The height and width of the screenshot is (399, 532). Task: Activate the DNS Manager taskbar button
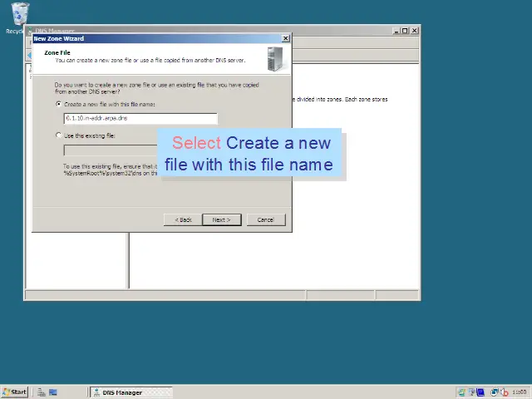131,392
